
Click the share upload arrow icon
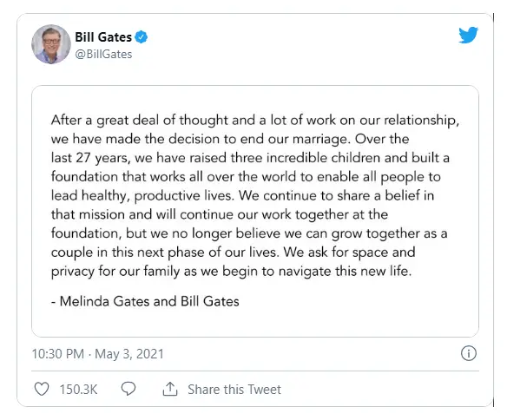tap(170, 389)
